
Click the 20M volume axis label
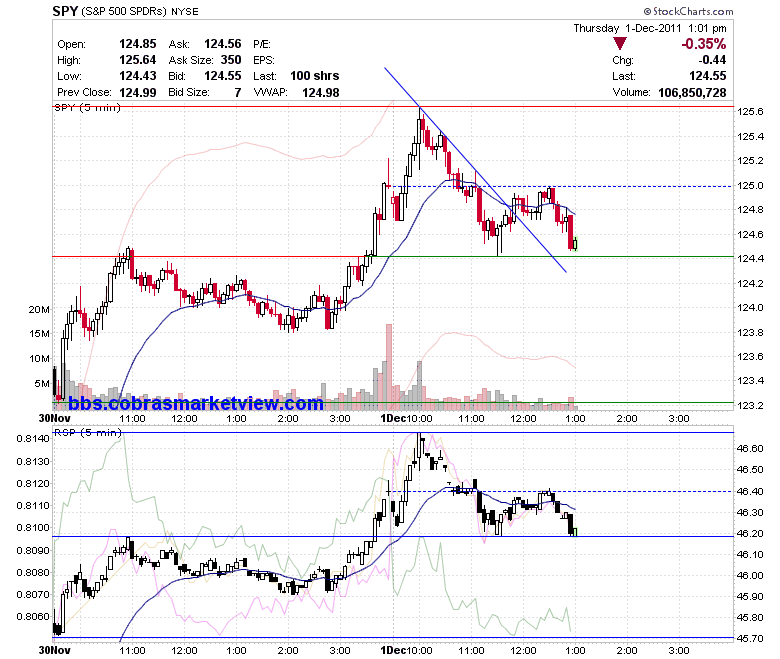39,309
